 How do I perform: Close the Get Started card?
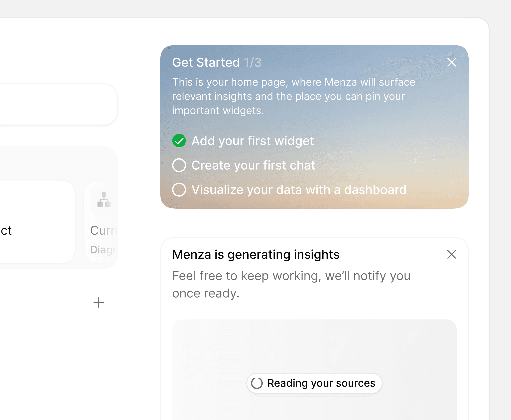[x=451, y=62]
